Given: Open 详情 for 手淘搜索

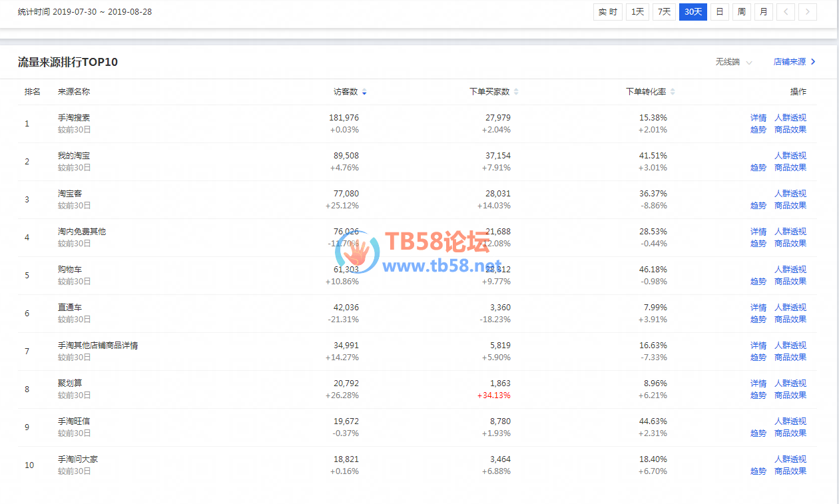Looking at the screenshot, I should [x=758, y=118].
